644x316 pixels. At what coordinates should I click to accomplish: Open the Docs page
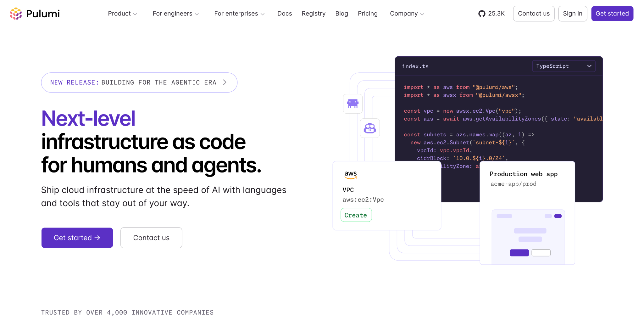point(285,14)
